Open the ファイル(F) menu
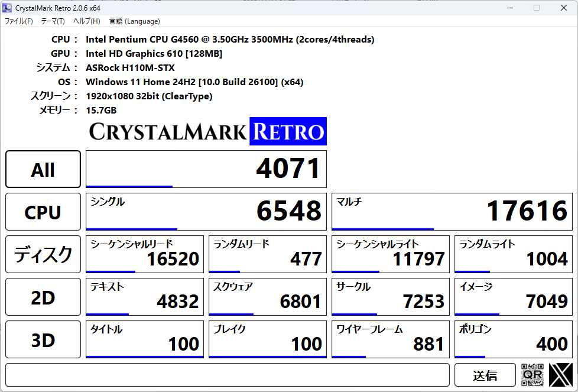The image size is (578, 392). (19, 21)
